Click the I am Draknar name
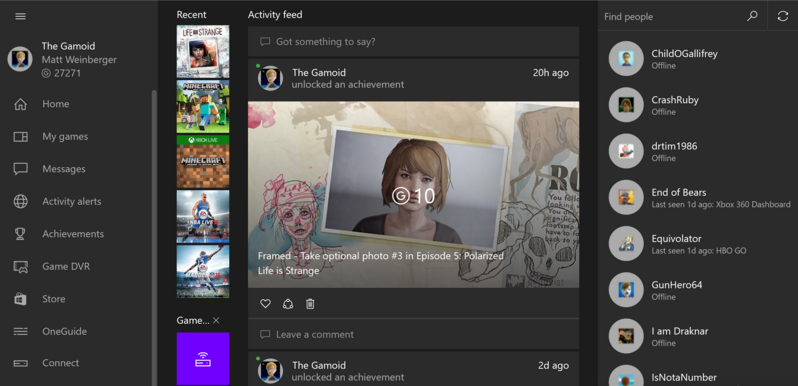Image resolution: width=798 pixels, height=386 pixels. 680,331
